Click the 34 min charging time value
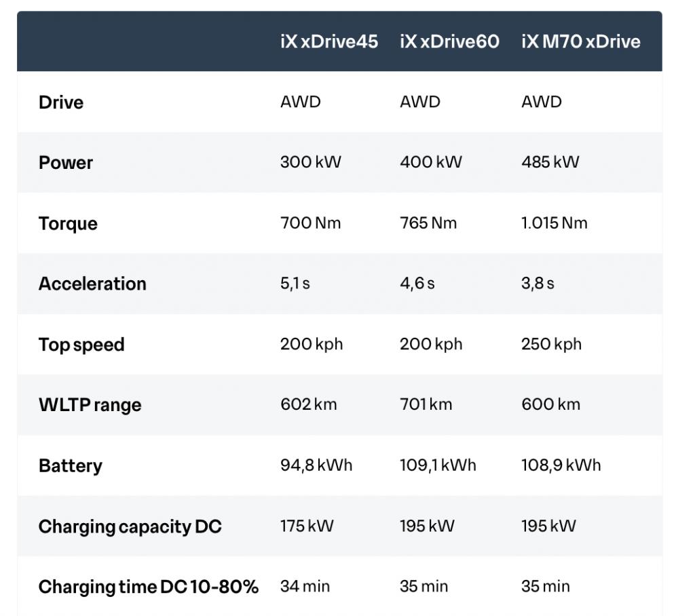 305,586
